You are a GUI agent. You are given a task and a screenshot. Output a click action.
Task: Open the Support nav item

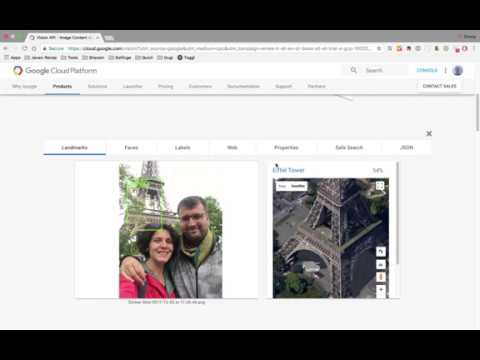284,86
